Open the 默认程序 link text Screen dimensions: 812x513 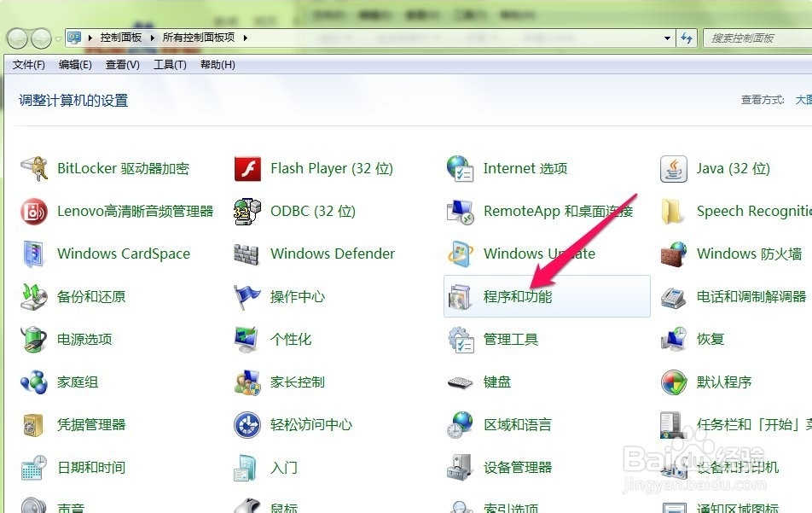click(x=723, y=382)
